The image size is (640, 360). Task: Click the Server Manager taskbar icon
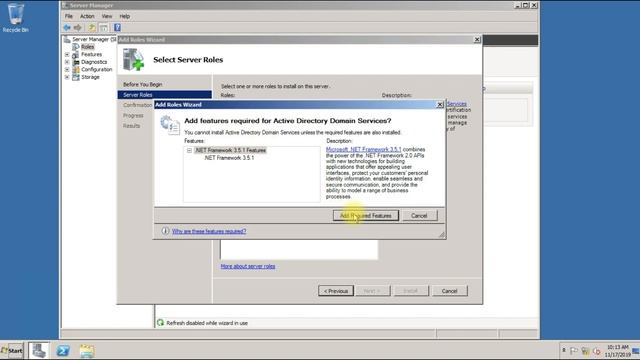[39, 351]
